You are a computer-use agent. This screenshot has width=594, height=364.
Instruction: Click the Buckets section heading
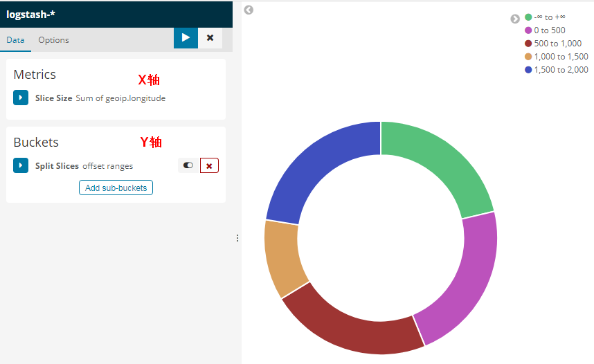point(36,143)
